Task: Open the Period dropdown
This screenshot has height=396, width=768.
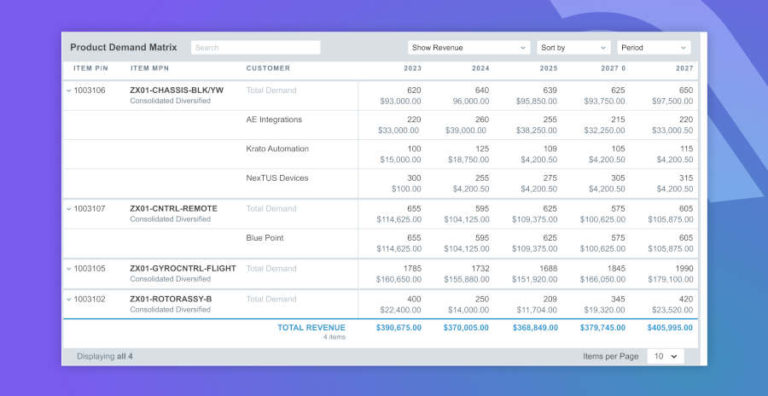Action: [x=654, y=48]
